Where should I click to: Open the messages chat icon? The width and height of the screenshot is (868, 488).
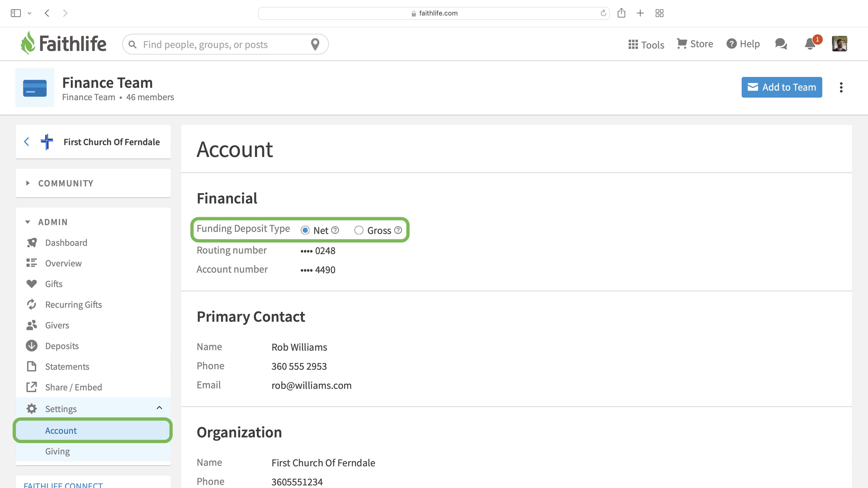[x=781, y=44]
